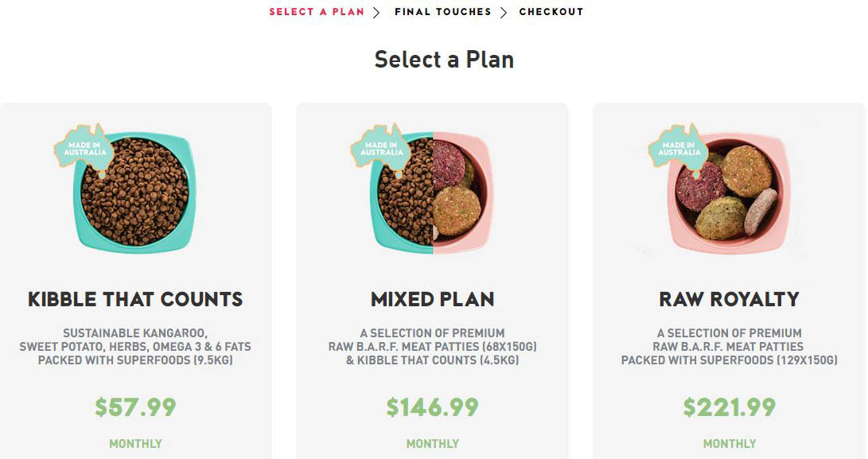
Task: Click the Made in Australia badge on Mixed Plan
Action: 381,149
